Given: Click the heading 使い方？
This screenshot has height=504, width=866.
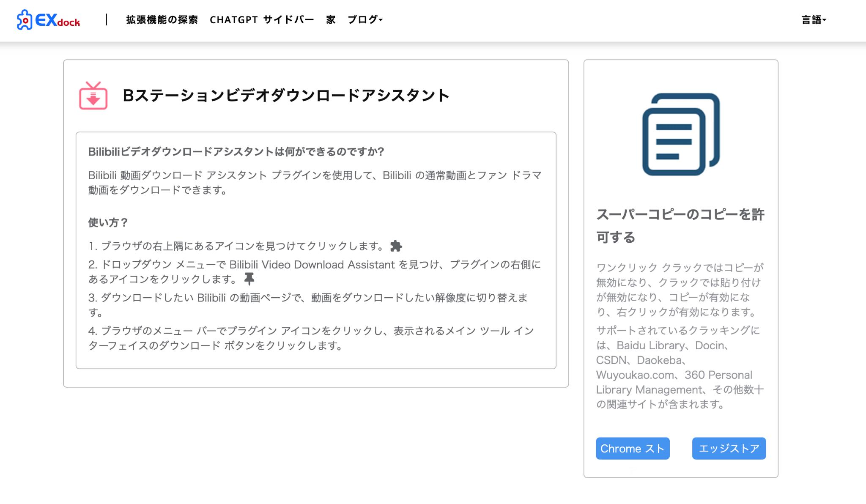Looking at the screenshot, I should click(108, 222).
